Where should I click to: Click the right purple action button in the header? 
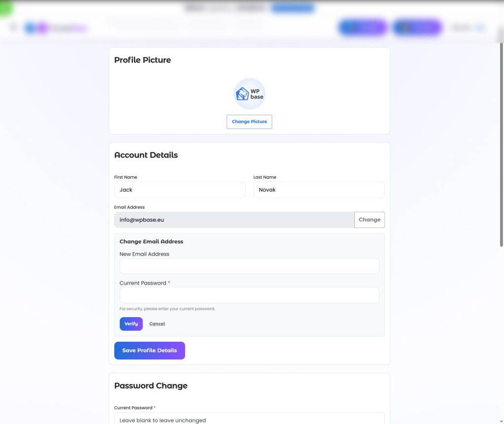pyautogui.click(x=416, y=27)
